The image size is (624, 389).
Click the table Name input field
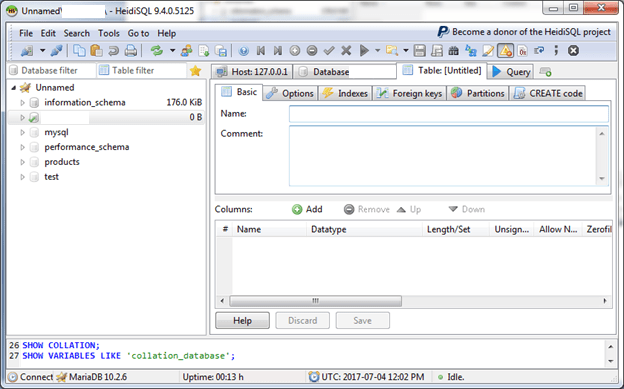pos(448,114)
